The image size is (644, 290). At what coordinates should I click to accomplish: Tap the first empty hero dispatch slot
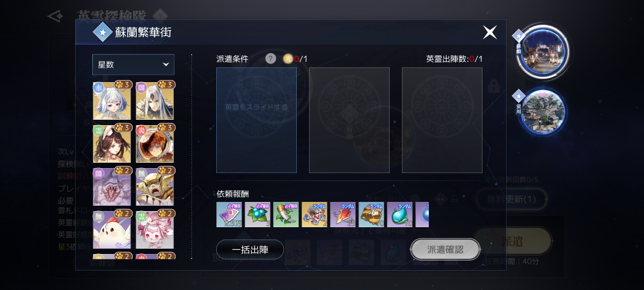[257, 120]
